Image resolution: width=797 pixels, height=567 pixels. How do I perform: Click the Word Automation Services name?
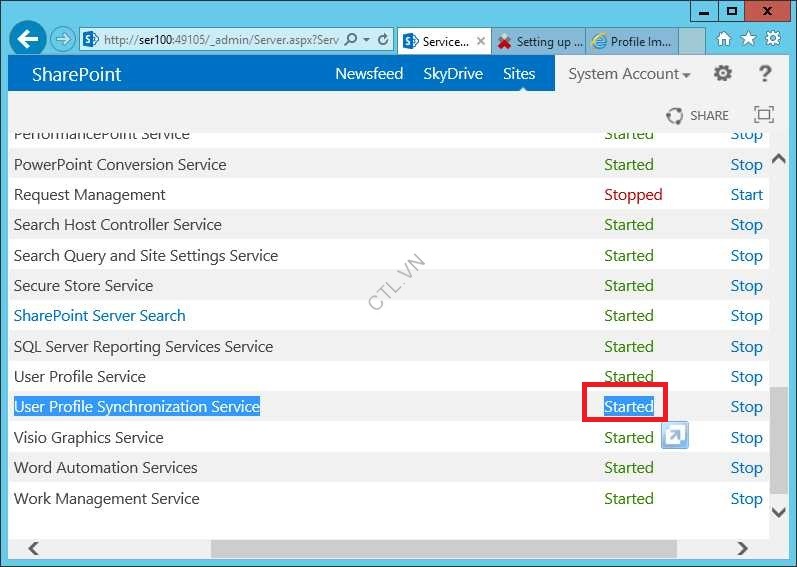click(x=105, y=467)
